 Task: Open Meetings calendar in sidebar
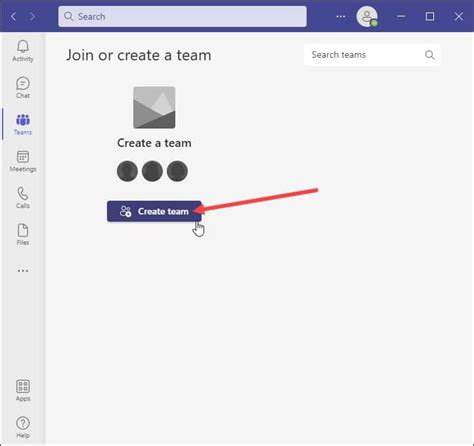[23, 161]
